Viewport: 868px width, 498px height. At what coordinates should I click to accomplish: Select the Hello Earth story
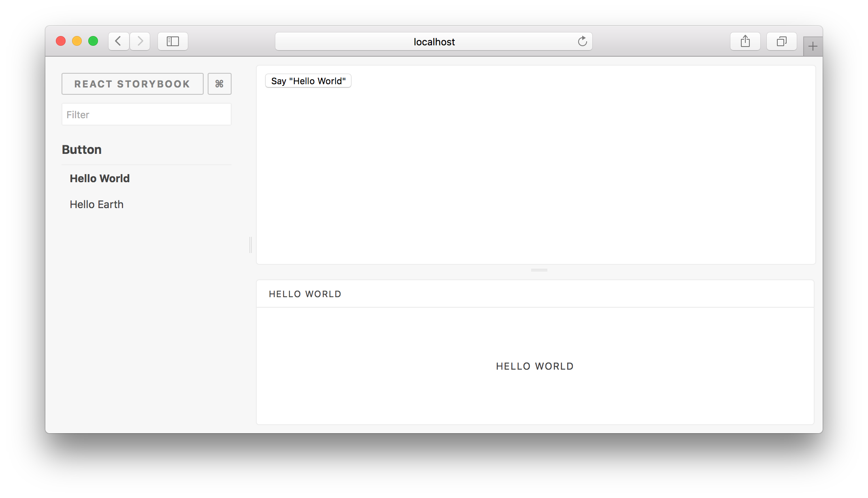pos(96,204)
